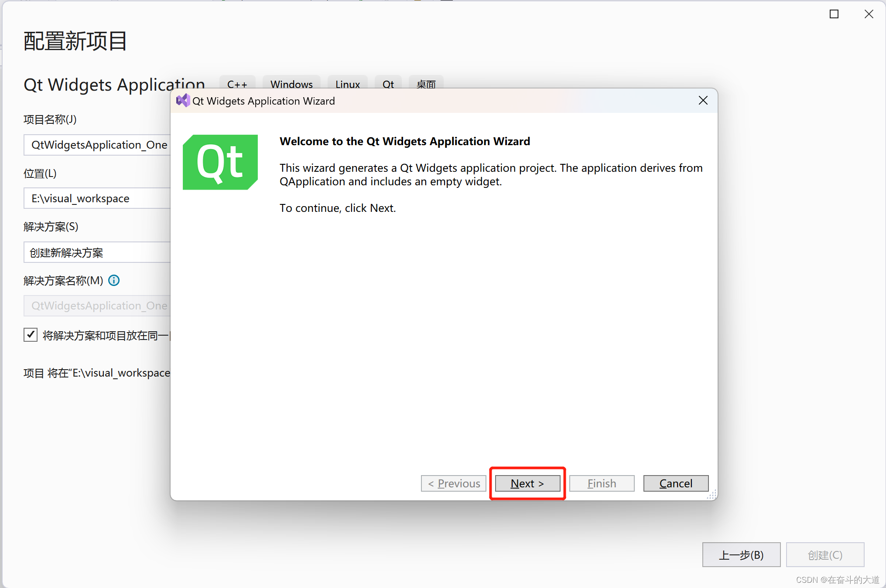886x588 pixels.
Task: Click the wizard resize grip corner
Action: click(712, 495)
